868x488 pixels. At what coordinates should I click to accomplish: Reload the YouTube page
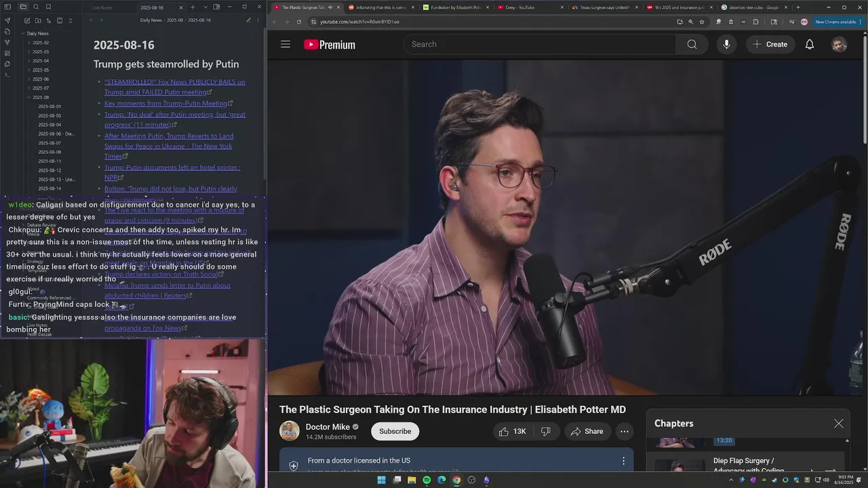coord(299,22)
